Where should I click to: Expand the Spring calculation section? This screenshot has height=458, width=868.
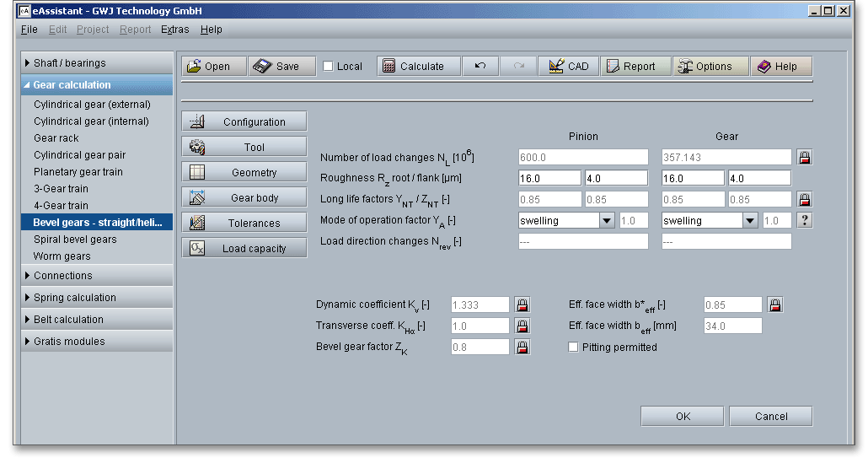point(97,298)
